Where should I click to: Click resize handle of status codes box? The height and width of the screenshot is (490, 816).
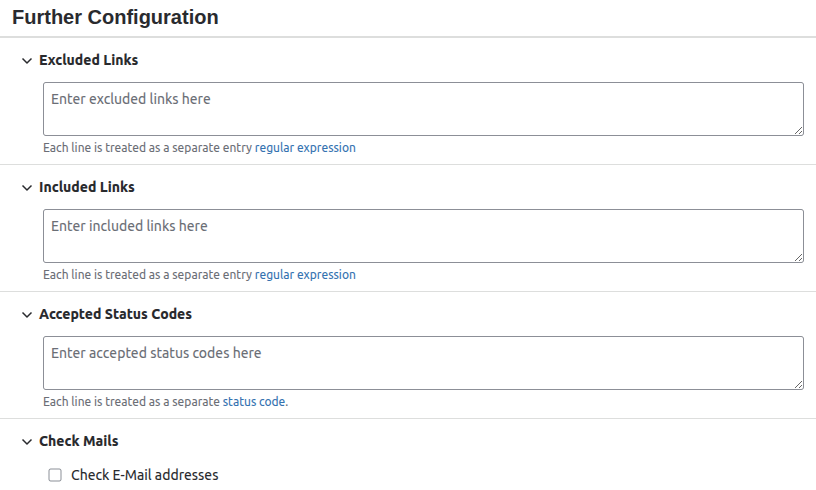[x=799, y=384]
